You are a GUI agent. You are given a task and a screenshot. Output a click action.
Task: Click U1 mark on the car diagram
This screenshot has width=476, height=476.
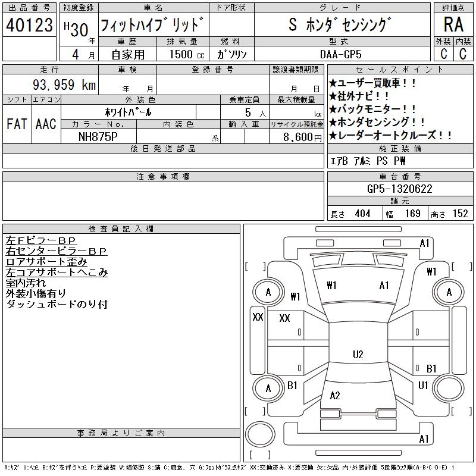423,386
